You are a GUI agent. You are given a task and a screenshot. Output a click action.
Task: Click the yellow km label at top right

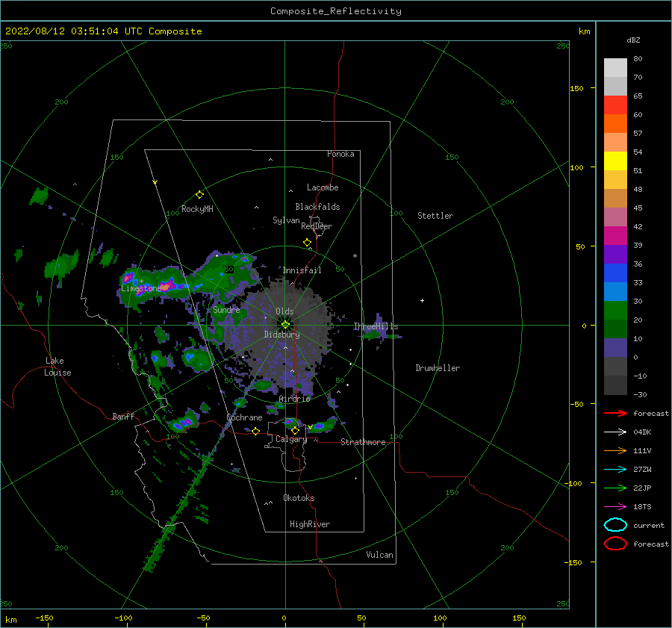pos(584,31)
